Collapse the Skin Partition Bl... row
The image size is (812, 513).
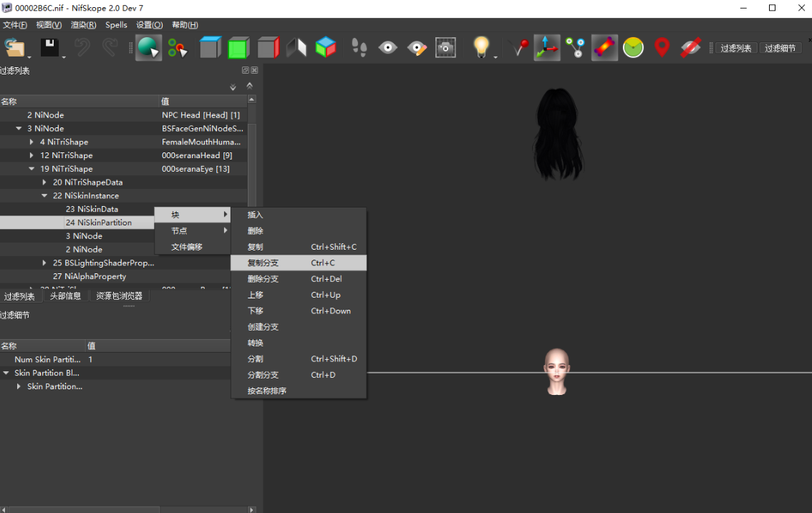(x=6, y=373)
